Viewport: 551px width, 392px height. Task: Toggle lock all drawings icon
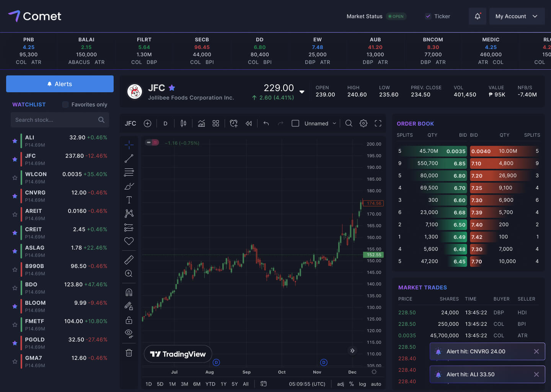(129, 320)
